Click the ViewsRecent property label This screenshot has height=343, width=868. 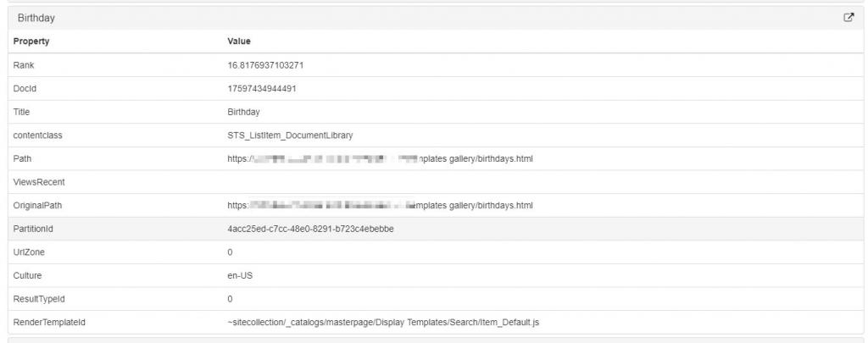(x=39, y=182)
